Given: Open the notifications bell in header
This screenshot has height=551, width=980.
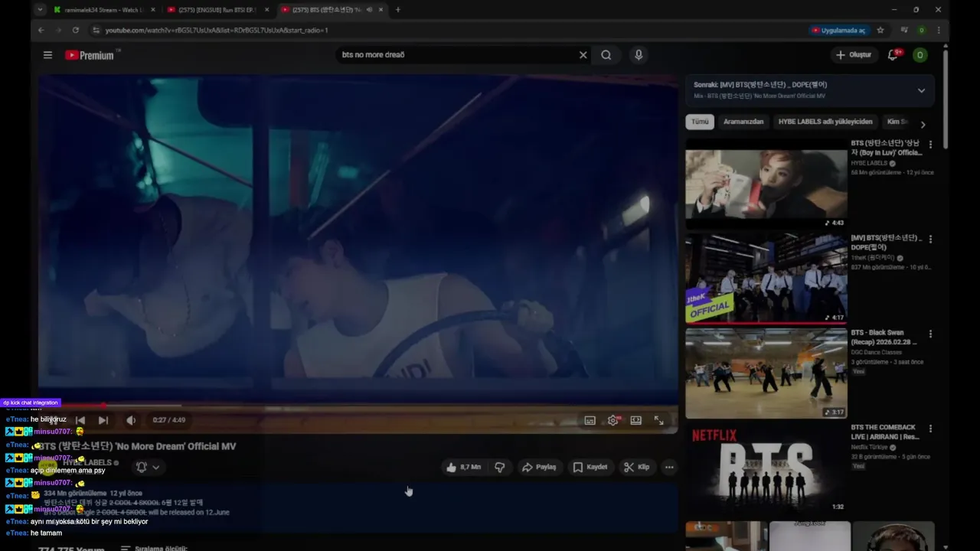Looking at the screenshot, I should 893,55.
